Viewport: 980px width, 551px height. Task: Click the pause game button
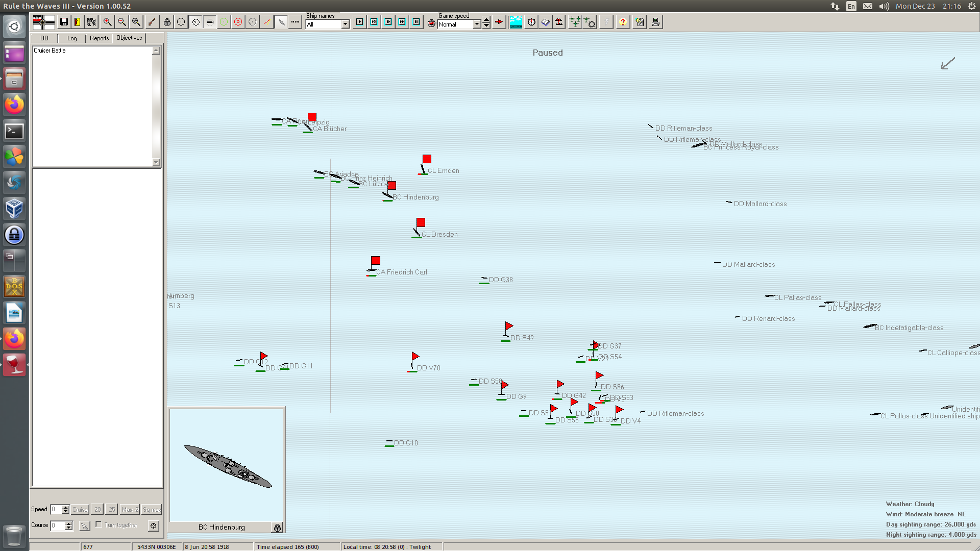(x=416, y=22)
